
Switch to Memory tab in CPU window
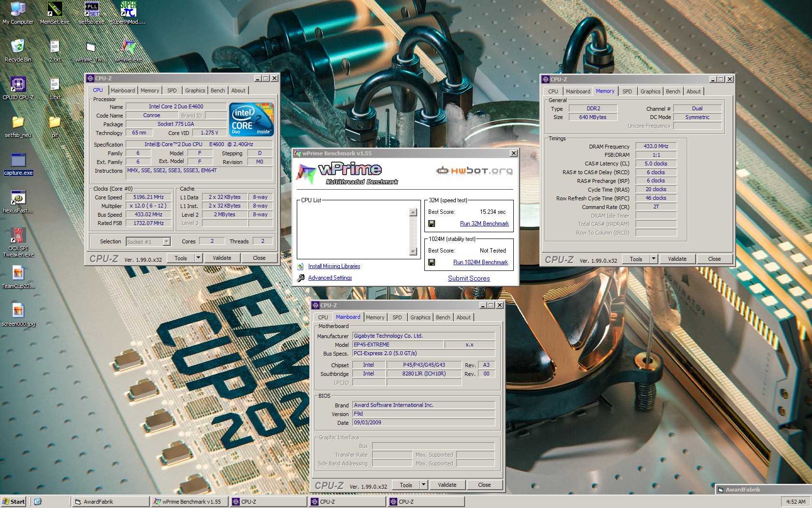(x=150, y=90)
